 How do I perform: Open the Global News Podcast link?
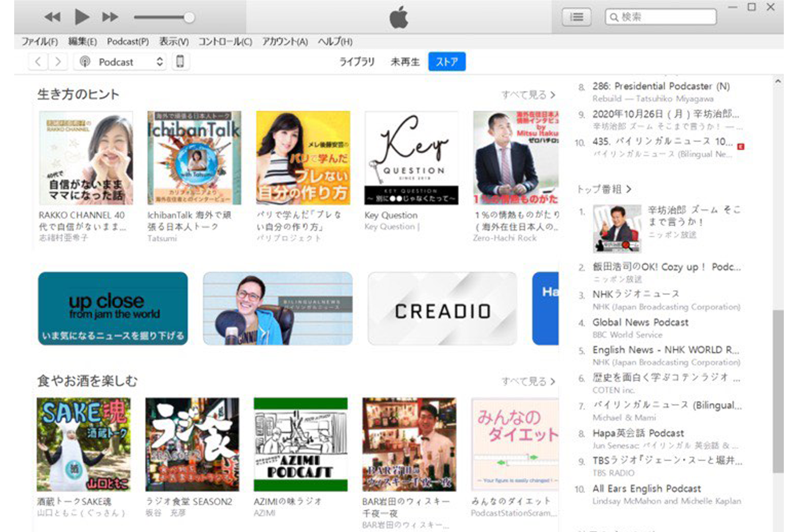640,322
